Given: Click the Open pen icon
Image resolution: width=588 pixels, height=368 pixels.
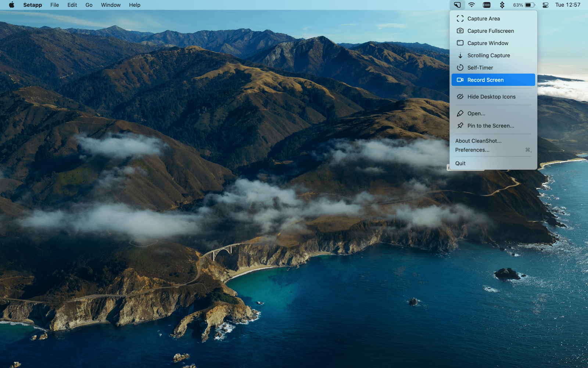Looking at the screenshot, I should pyautogui.click(x=460, y=113).
